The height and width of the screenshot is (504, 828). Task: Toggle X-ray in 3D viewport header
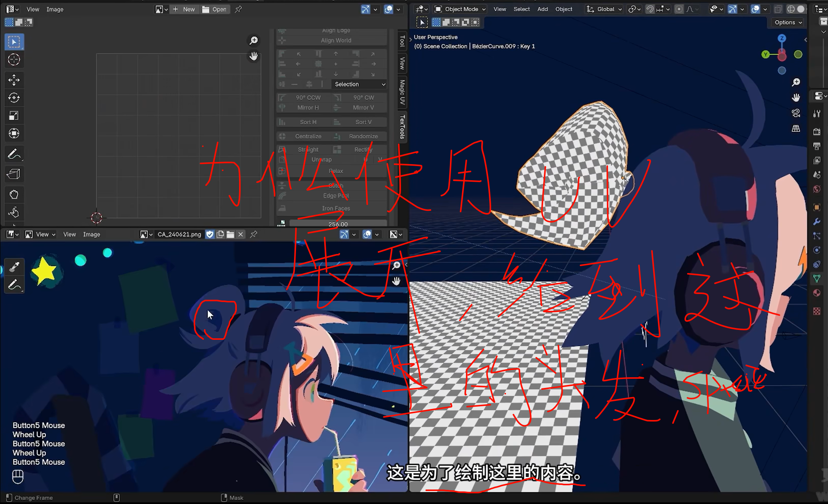point(778,9)
